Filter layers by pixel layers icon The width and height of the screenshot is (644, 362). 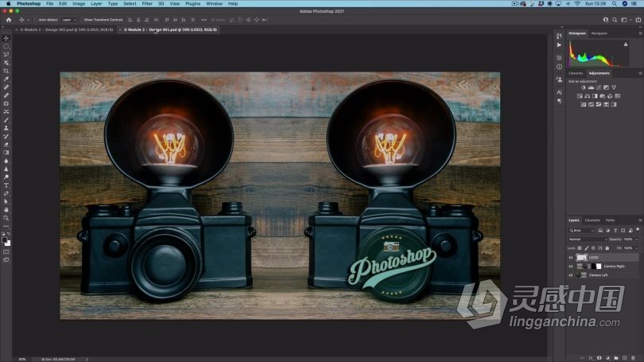click(600, 231)
